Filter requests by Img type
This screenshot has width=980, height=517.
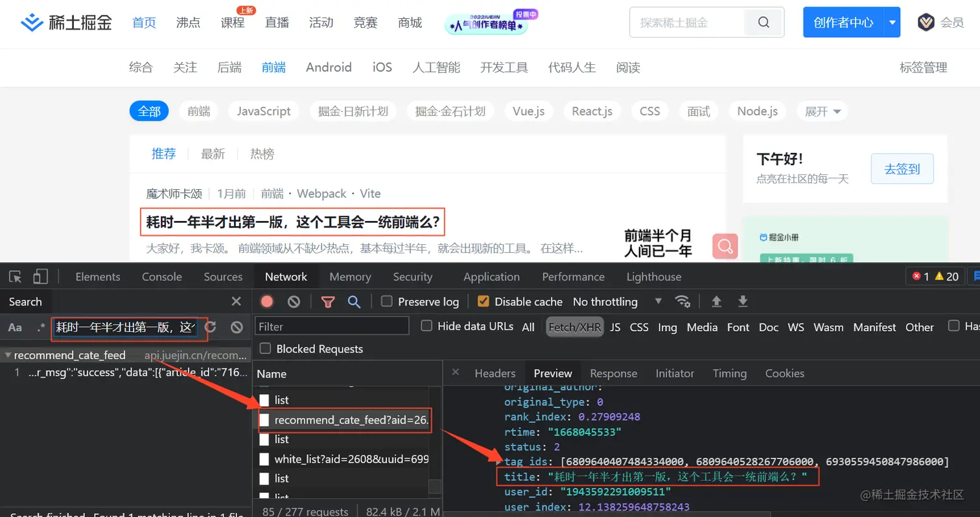click(668, 327)
